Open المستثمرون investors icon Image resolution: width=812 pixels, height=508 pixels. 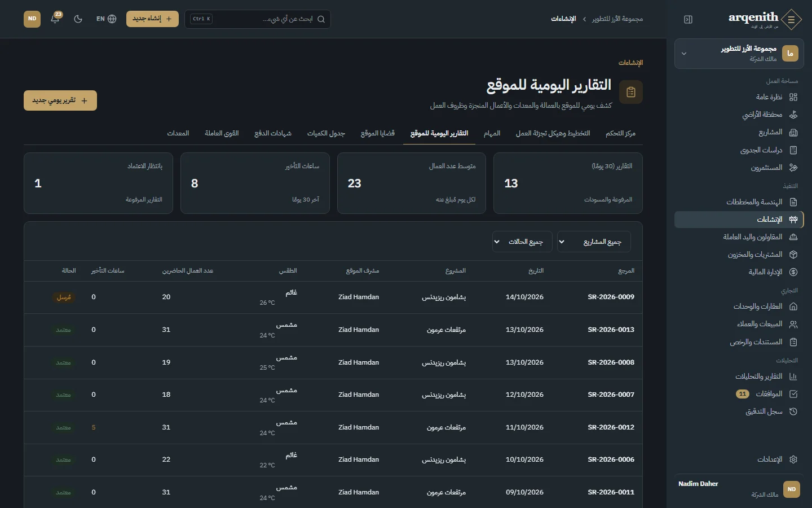(793, 168)
